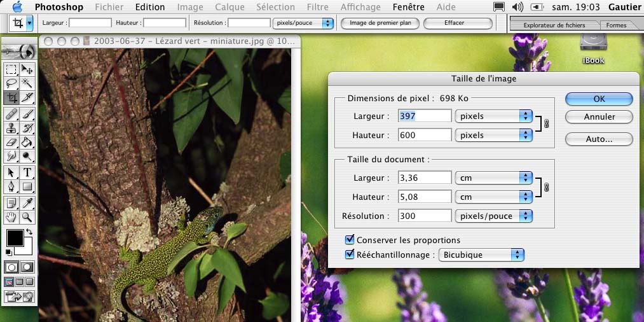
Task: Select the Zoom magnifier tool
Action: pos(27,217)
